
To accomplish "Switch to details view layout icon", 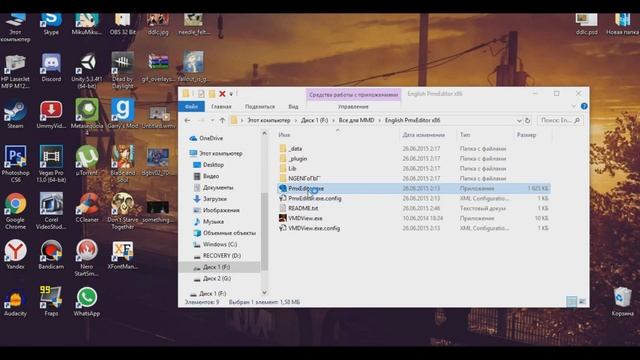I will point(571,302).
